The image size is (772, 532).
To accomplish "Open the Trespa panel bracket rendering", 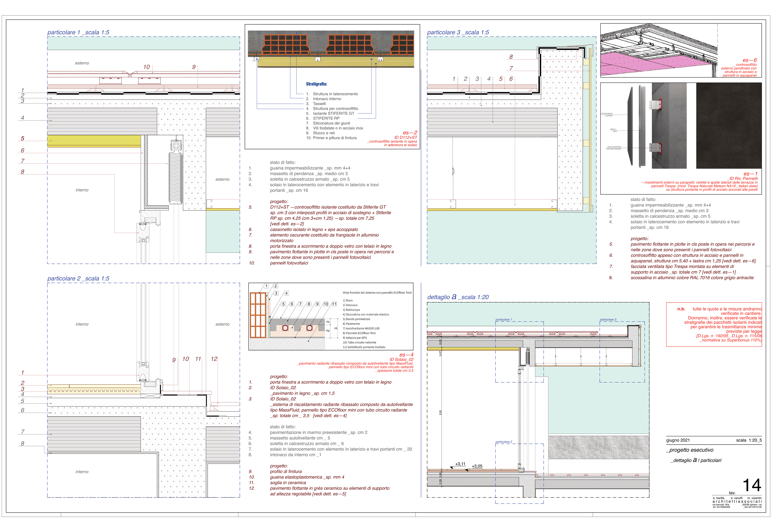I will (681, 126).
